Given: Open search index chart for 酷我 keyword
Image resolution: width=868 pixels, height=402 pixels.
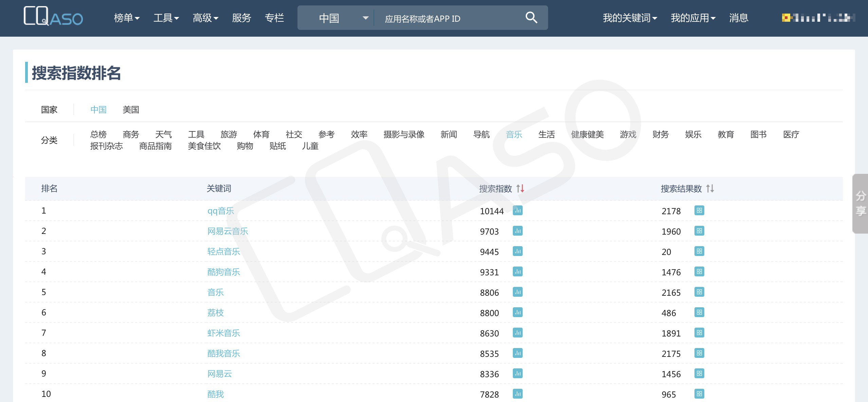Looking at the screenshot, I should (x=518, y=394).
